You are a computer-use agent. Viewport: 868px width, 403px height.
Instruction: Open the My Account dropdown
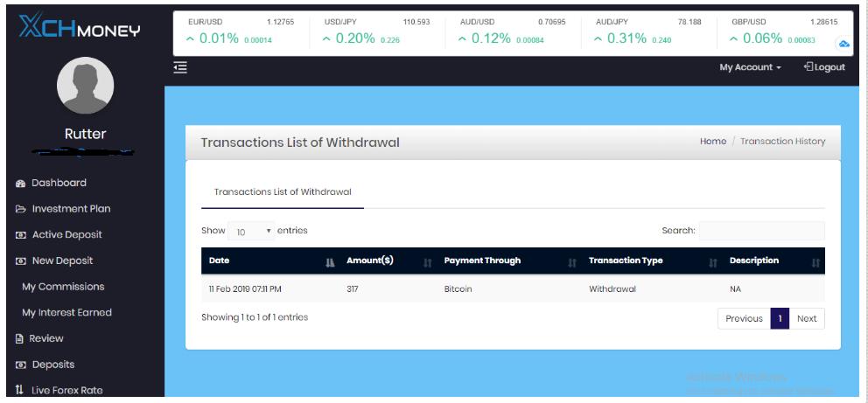click(750, 67)
